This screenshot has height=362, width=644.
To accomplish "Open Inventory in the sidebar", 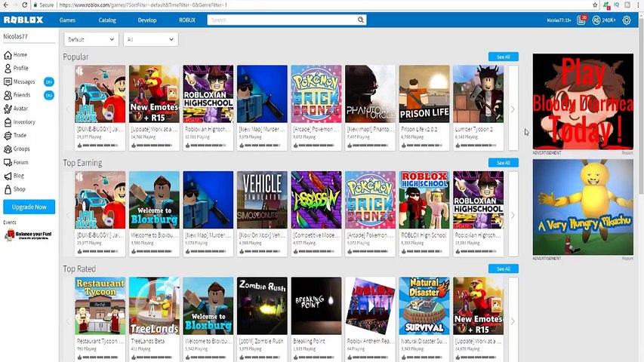I will pos(20,122).
